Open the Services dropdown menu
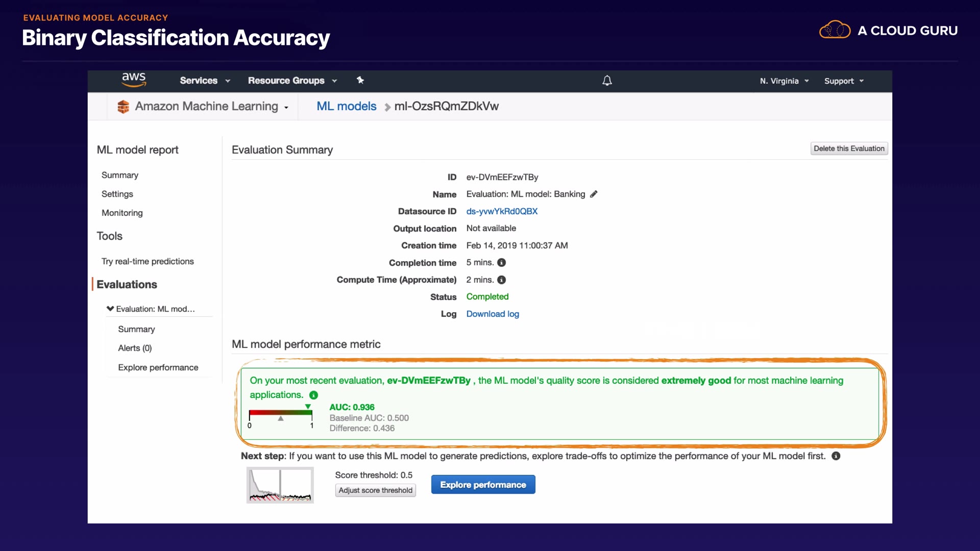 [205, 81]
